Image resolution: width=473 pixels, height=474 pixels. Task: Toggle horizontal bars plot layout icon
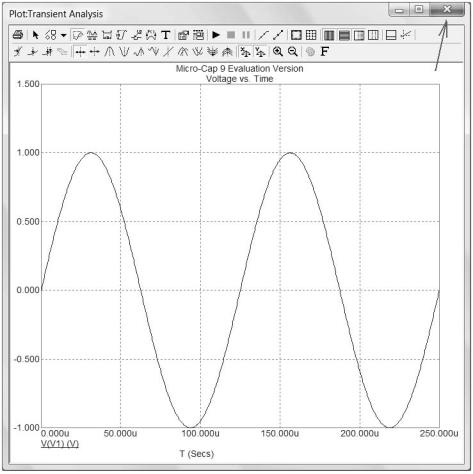(344, 35)
